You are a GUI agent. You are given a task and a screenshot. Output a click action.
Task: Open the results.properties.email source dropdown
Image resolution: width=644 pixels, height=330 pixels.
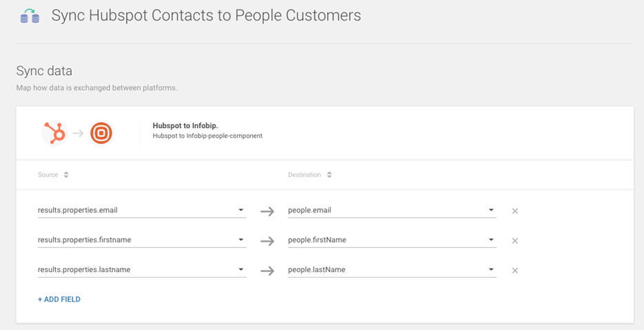[x=241, y=210]
